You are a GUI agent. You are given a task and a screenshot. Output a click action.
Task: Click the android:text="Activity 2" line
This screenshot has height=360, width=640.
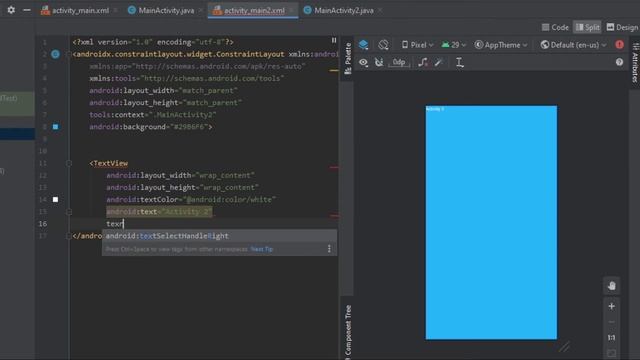coord(159,212)
